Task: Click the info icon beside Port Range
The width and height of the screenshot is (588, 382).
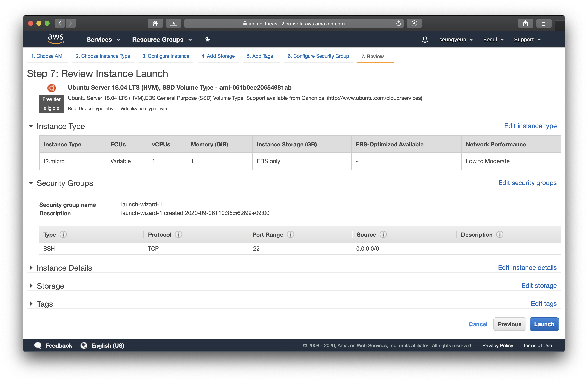Action: (x=290, y=234)
